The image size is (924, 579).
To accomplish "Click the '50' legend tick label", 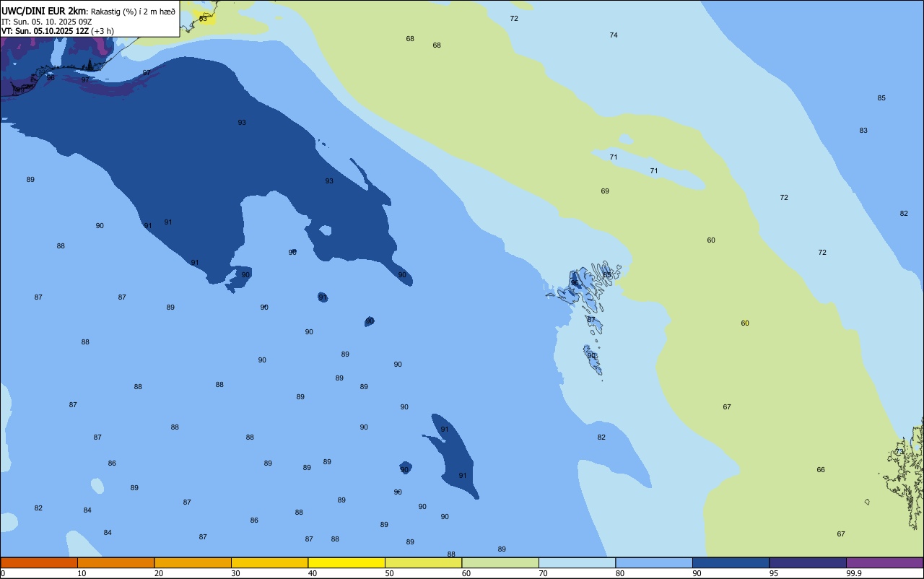I will tap(389, 573).
